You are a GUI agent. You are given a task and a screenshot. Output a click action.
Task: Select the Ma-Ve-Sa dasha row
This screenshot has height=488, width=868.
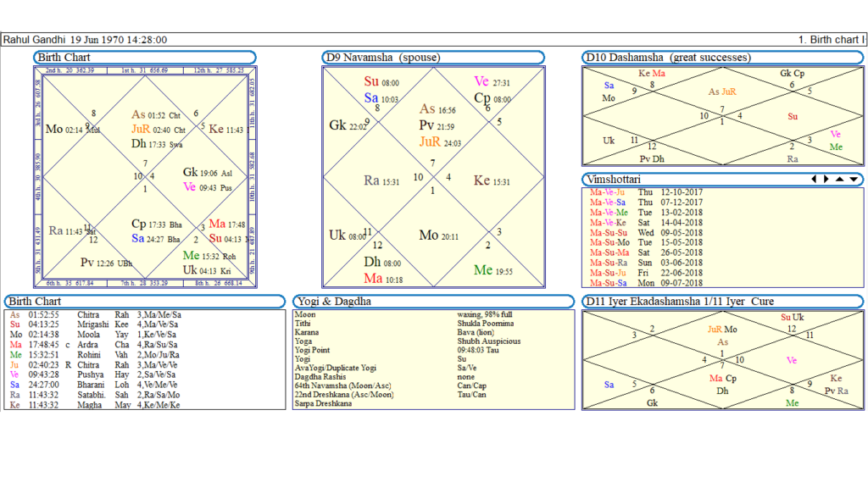click(646, 202)
